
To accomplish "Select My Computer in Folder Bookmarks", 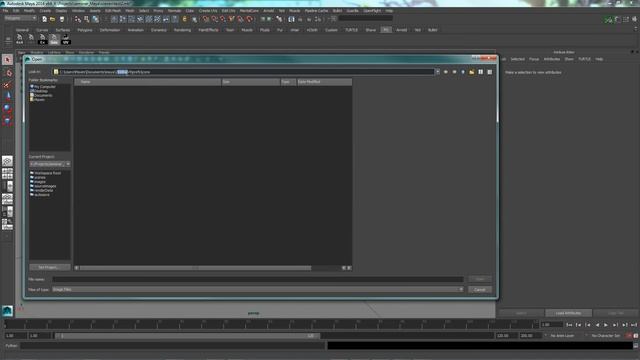I will tap(43, 87).
